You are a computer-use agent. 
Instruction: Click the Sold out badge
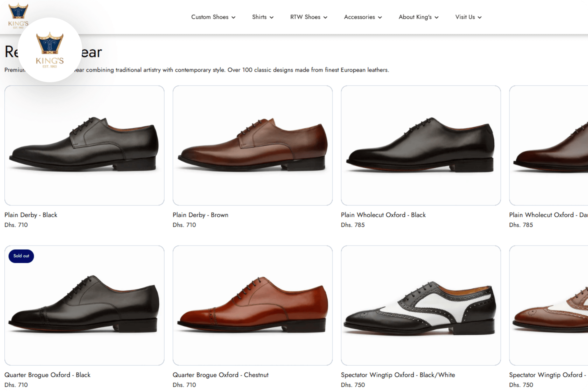pos(21,256)
